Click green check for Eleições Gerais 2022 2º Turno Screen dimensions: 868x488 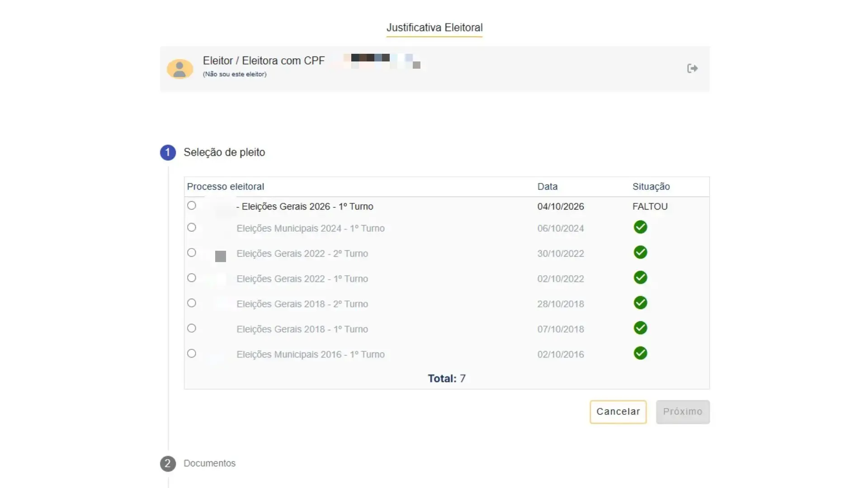click(640, 252)
